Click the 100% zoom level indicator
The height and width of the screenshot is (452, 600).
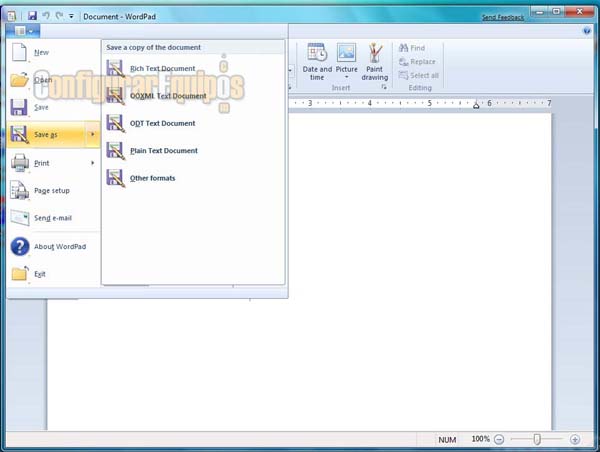(x=481, y=439)
